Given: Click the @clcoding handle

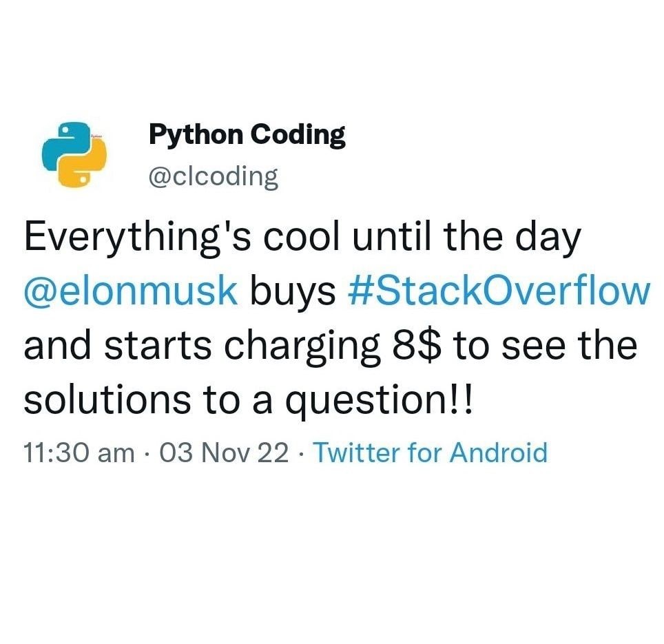Looking at the screenshot, I should tap(214, 177).
